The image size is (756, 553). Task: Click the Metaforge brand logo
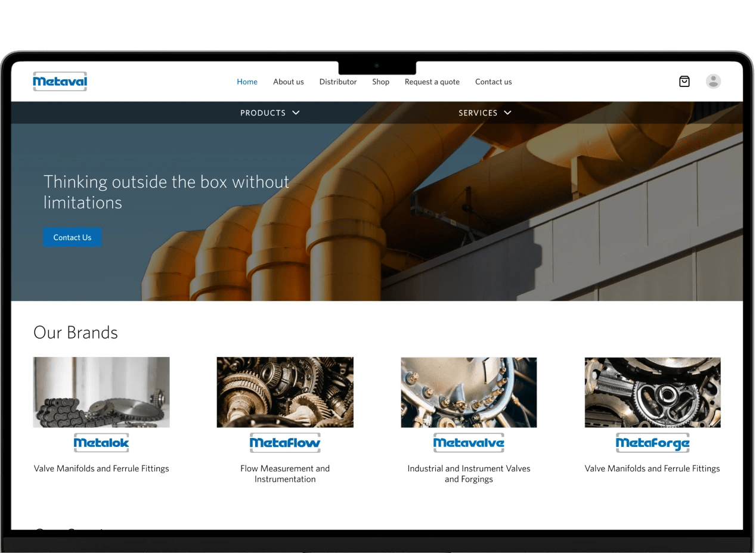653,443
